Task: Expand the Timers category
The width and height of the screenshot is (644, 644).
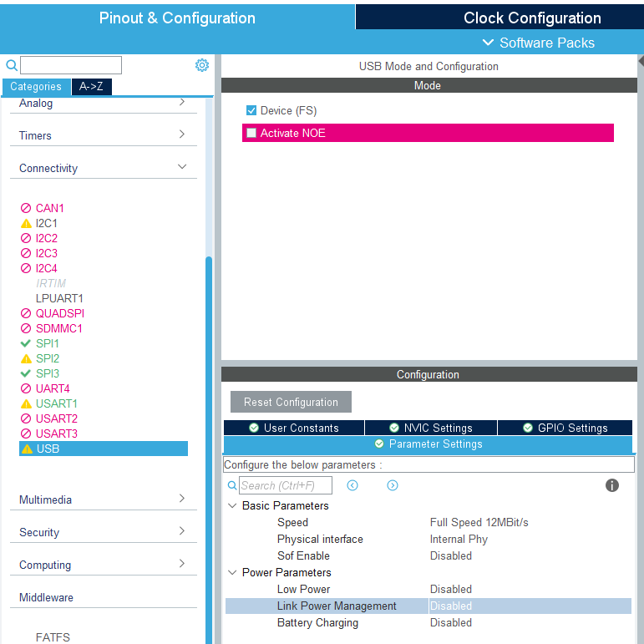Action: 104,134
